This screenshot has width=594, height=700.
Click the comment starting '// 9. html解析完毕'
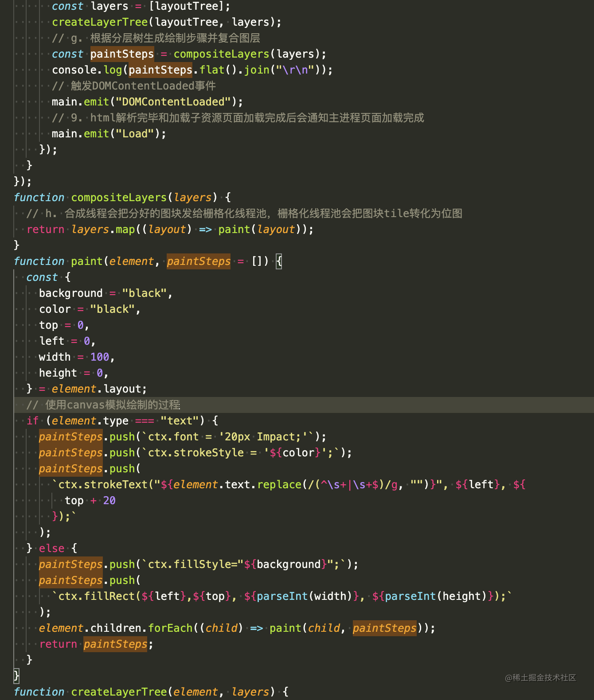click(x=238, y=118)
